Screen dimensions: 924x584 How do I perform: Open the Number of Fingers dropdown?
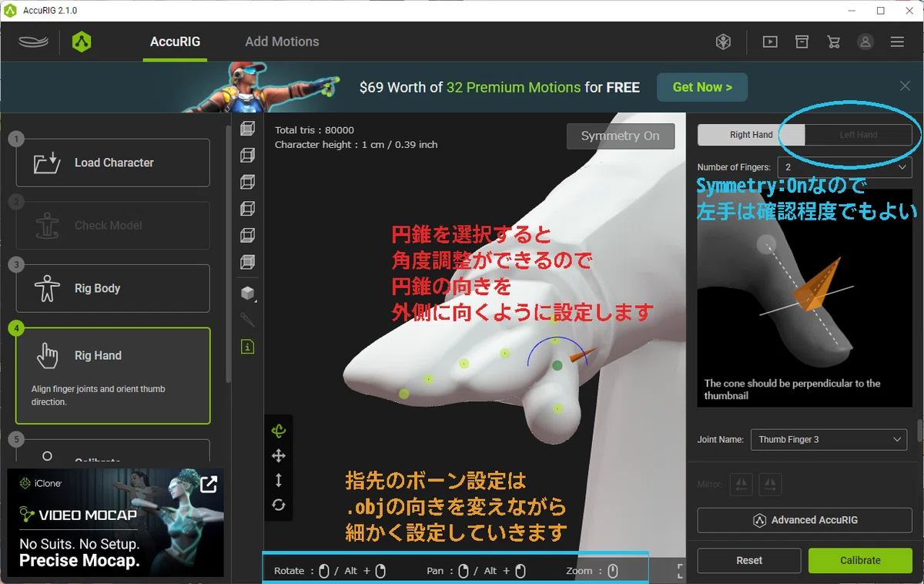(x=845, y=167)
